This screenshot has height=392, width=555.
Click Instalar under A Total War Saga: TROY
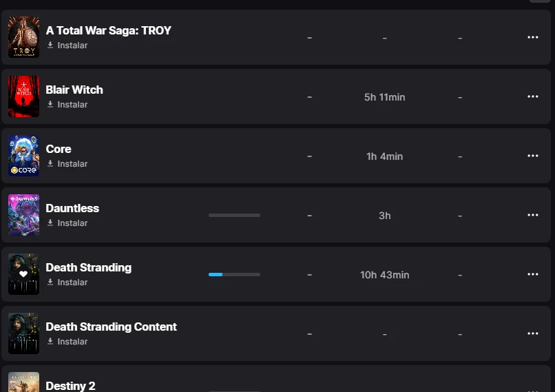coord(72,45)
